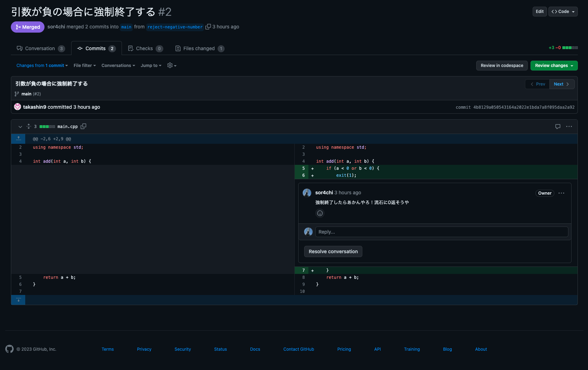Collapse the main.cpp diff with chevron
This screenshot has height=370, width=588.
click(x=20, y=127)
